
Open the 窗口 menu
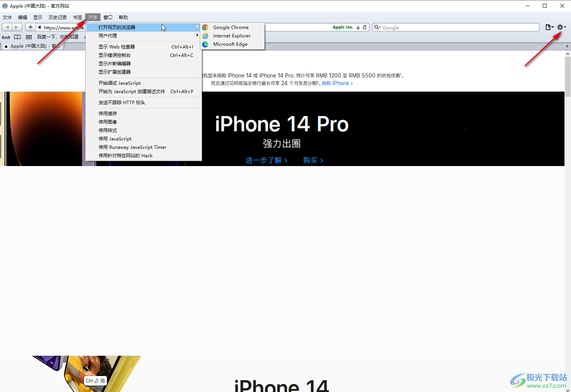108,18
